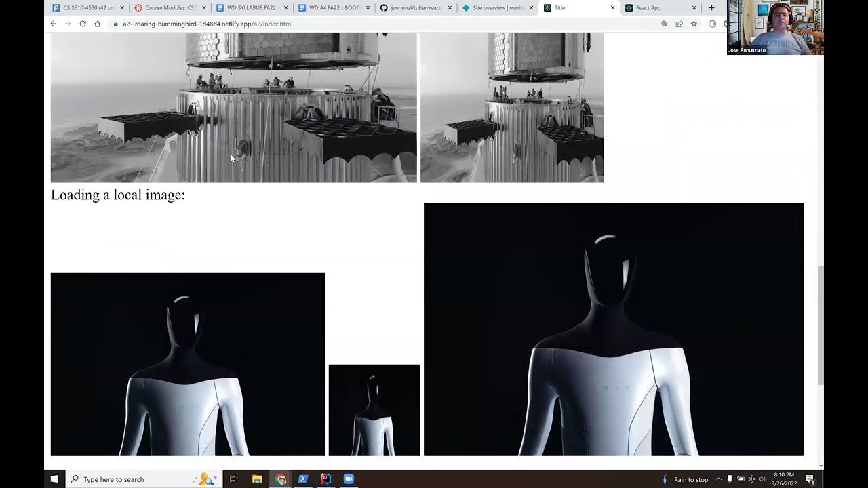
Task: Close the Course Modules tab
Action: (x=203, y=8)
